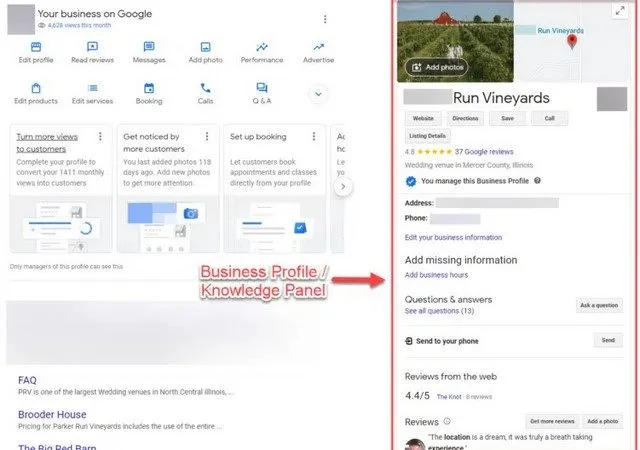Click the Call button
Viewport: 640px width, 450px height.
549,118
